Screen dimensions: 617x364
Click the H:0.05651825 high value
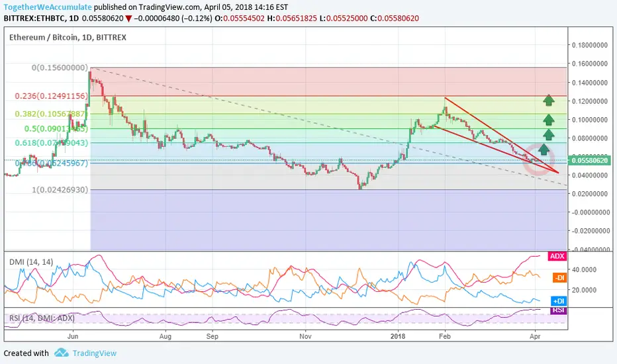tap(292, 19)
